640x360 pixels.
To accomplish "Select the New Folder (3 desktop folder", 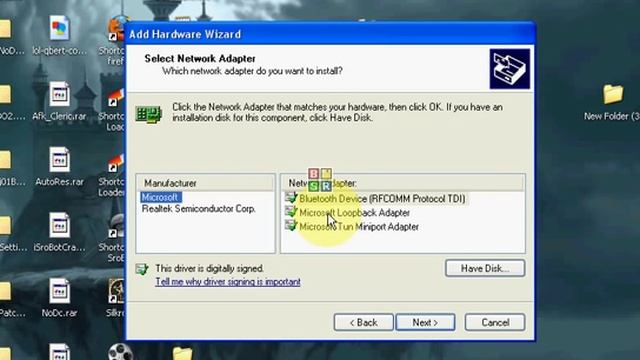I will click(612, 103).
